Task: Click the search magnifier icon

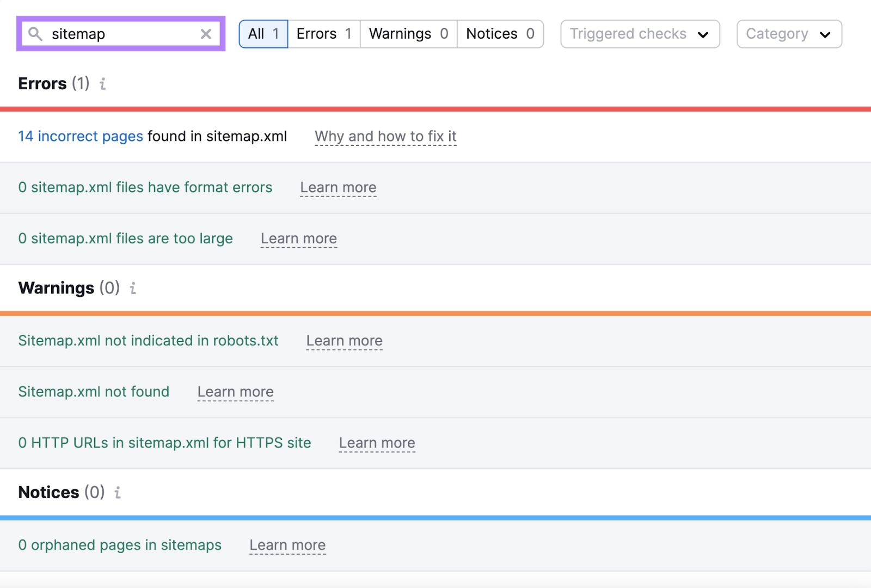Action: pos(35,34)
